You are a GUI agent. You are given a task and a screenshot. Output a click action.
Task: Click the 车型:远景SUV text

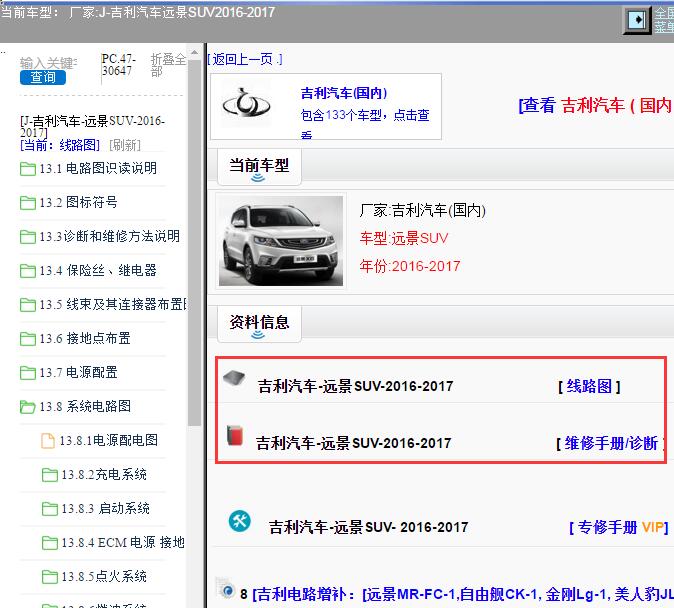404,238
